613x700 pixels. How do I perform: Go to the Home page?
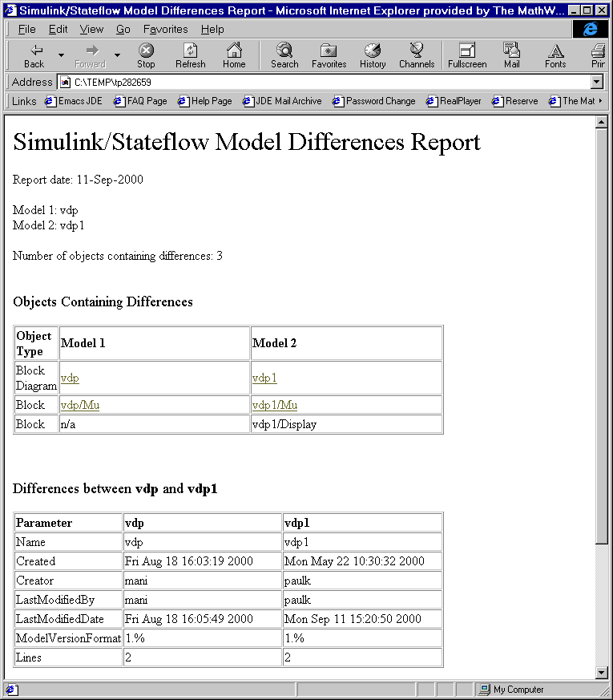pyautogui.click(x=234, y=56)
